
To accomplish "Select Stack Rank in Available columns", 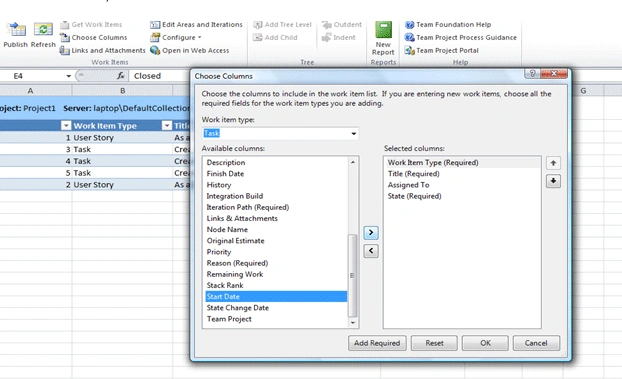I will coord(276,285).
